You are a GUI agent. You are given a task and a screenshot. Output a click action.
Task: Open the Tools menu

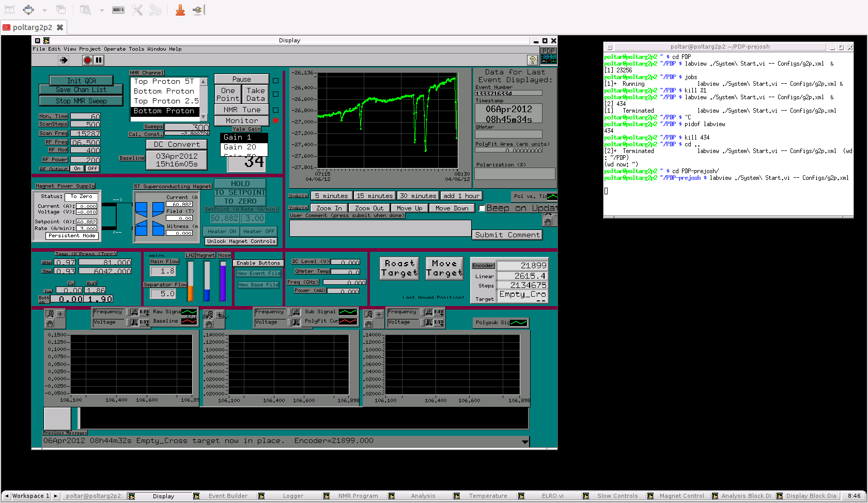[136, 49]
